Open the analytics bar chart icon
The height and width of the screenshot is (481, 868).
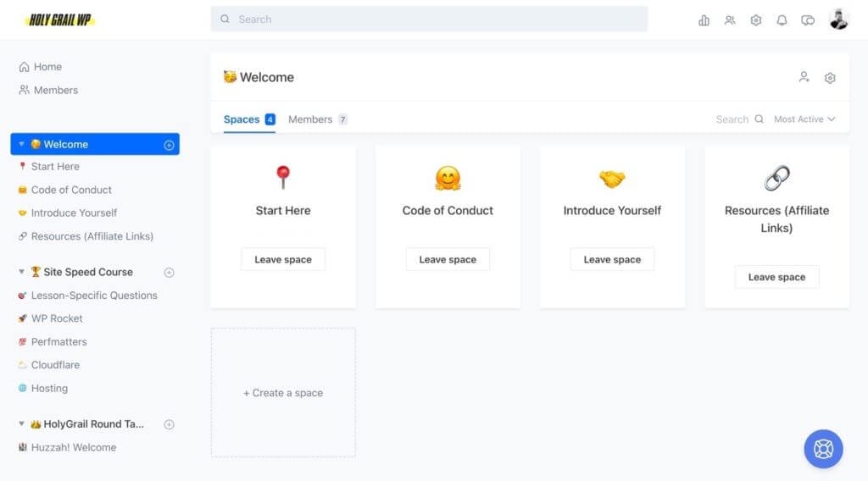[x=704, y=20]
